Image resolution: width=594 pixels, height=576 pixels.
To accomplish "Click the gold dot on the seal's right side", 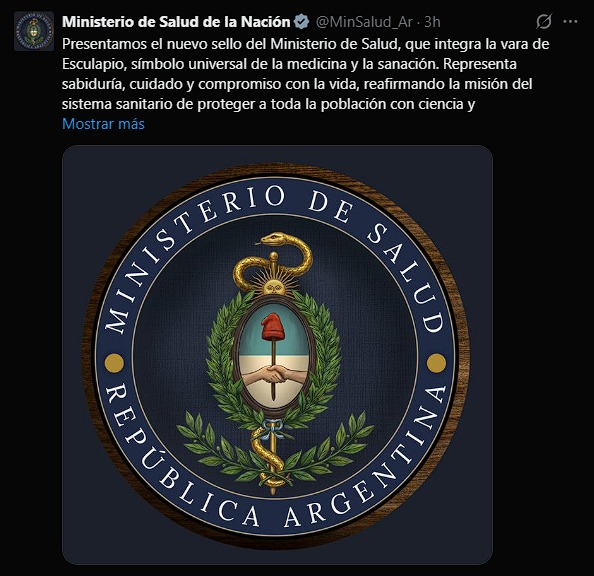I will point(436,363).
